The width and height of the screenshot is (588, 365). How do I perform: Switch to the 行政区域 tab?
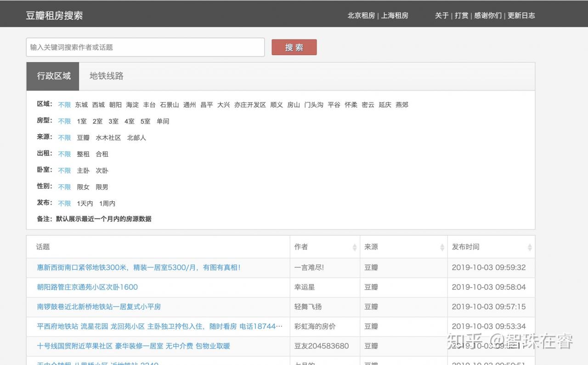click(x=54, y=76)
